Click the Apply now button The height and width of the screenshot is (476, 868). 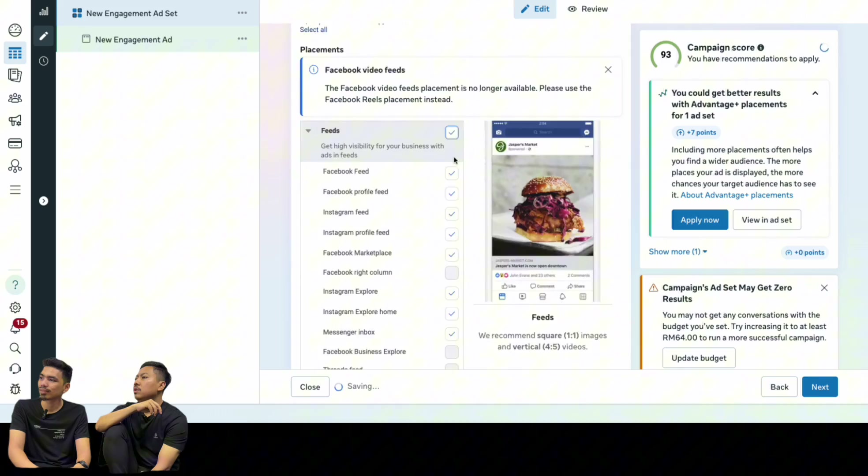point(700,220)
